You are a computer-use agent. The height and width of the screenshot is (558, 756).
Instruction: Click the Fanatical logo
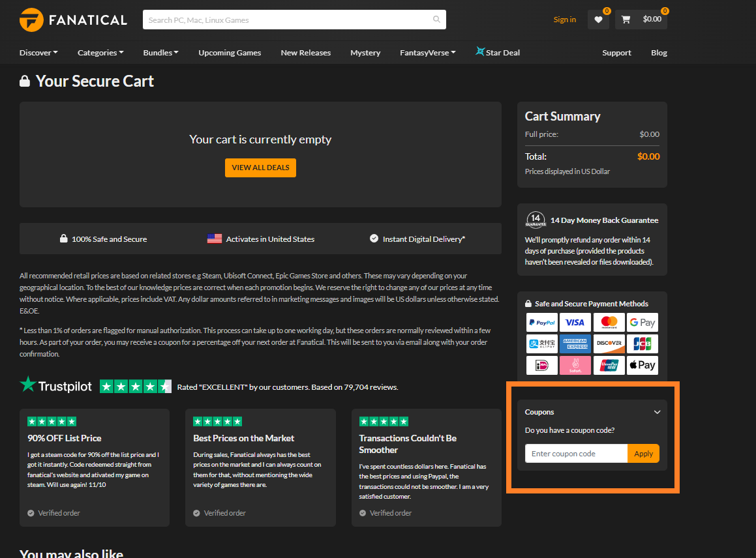click(x=73, y=20)
